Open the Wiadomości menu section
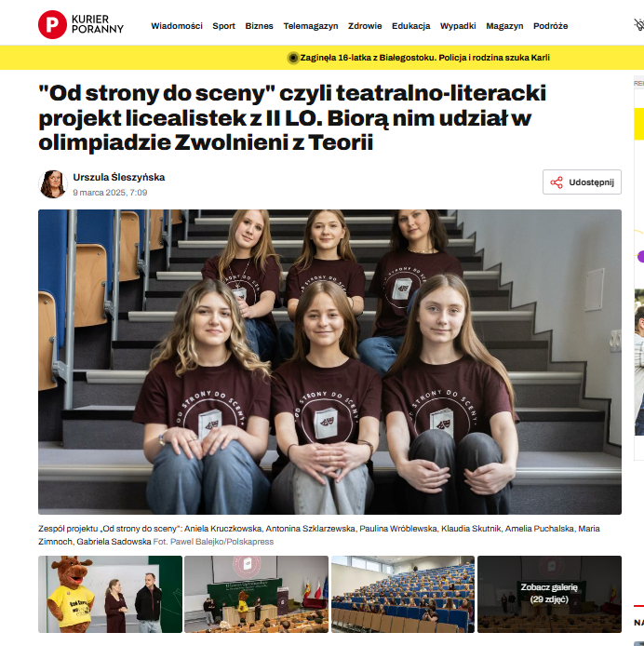The width and height of the screenshot is (644, 646). (x=177, y=26)
